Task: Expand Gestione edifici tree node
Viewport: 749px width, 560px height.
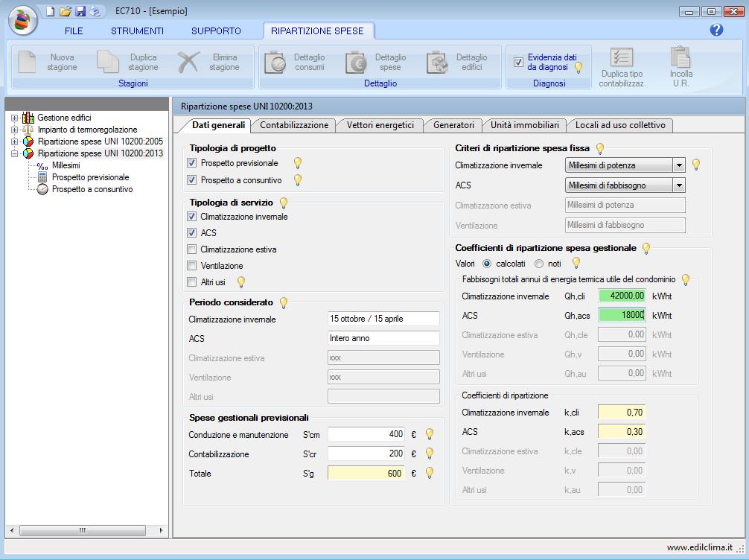Action: coord(14,118)
